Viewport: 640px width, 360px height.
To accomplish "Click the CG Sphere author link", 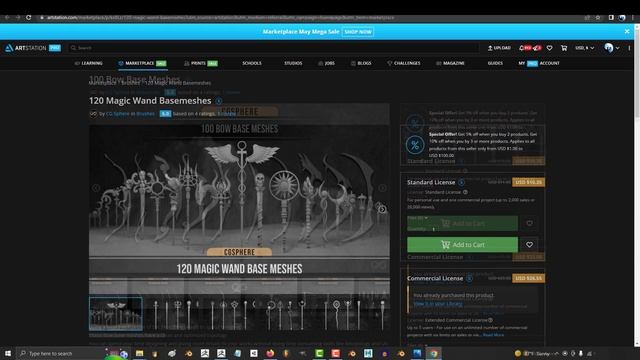I will 118,114.
